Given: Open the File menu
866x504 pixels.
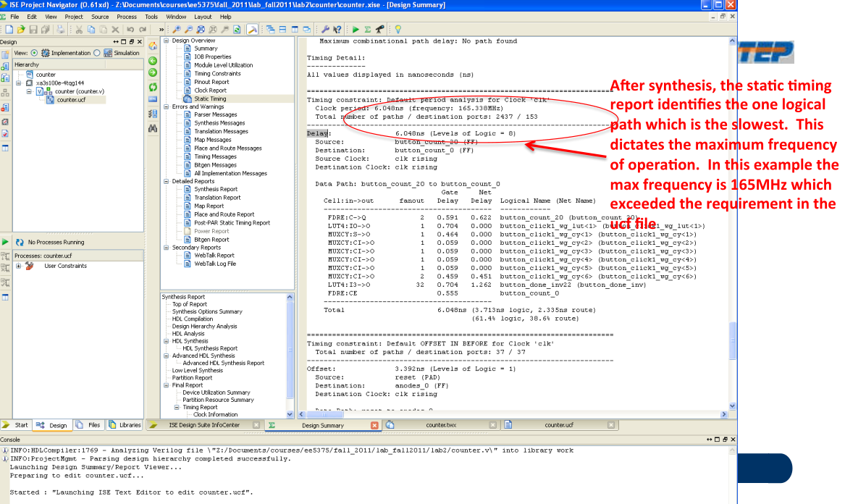Looking at the screenshot, I should coord(14,17).
